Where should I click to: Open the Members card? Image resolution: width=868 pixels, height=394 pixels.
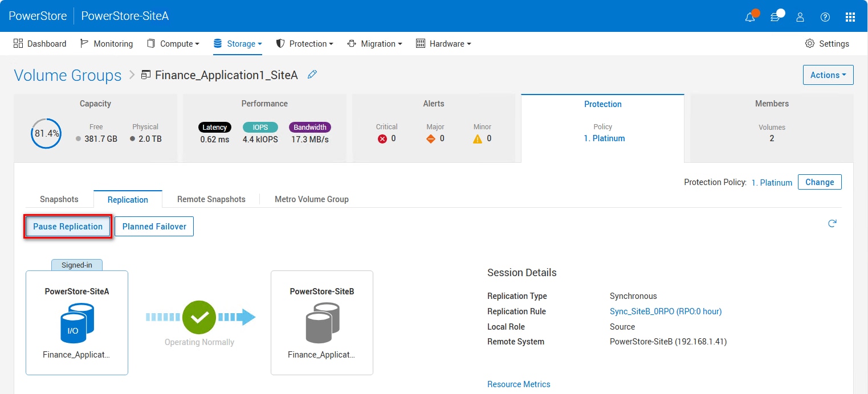click(772, 128)
